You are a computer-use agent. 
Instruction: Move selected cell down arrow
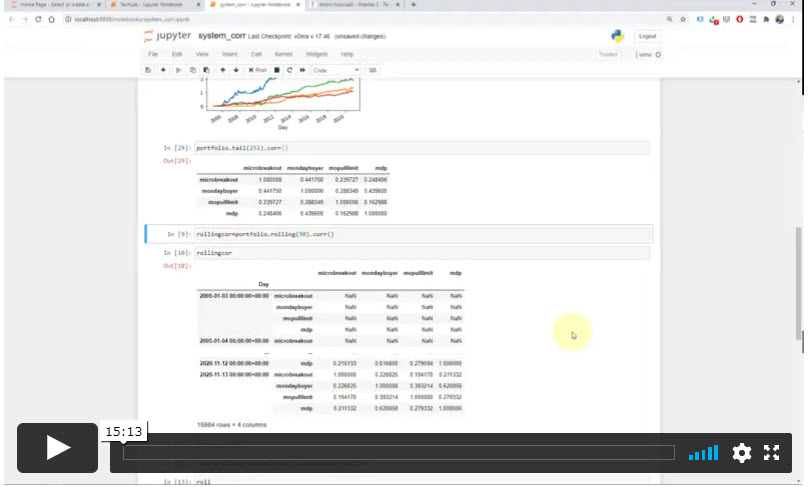[x=236, y=70]
